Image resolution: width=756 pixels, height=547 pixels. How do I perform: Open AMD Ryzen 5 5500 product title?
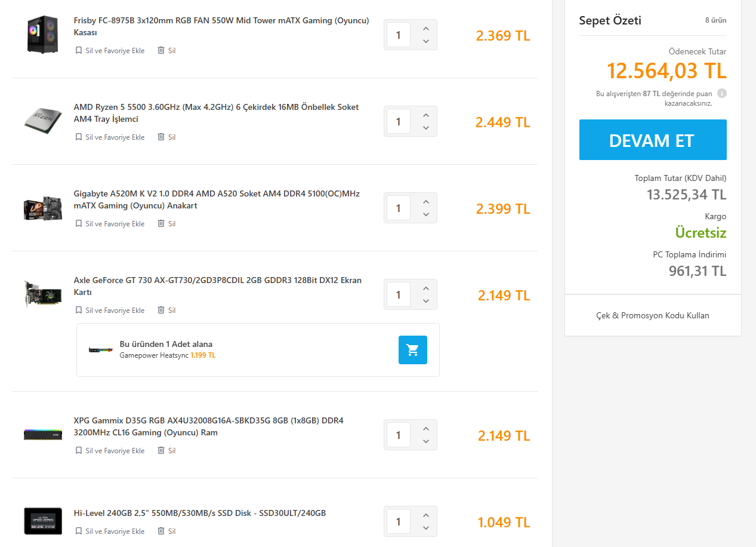point(217,113)
